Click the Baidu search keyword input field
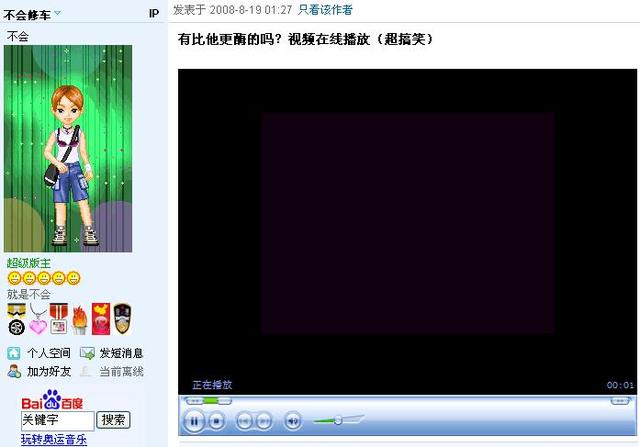The width and height of the screenshot is (640, 447). 57,420
